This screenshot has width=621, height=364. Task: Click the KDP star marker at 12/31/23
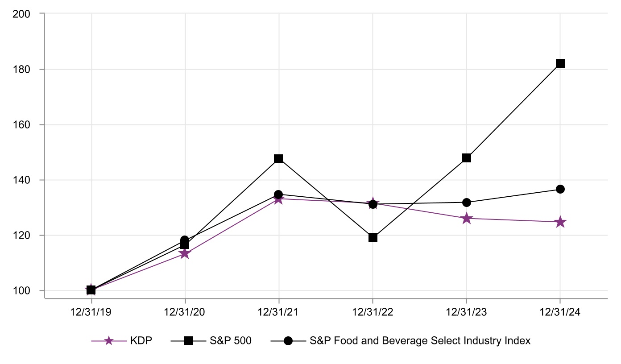click(467, 219)
